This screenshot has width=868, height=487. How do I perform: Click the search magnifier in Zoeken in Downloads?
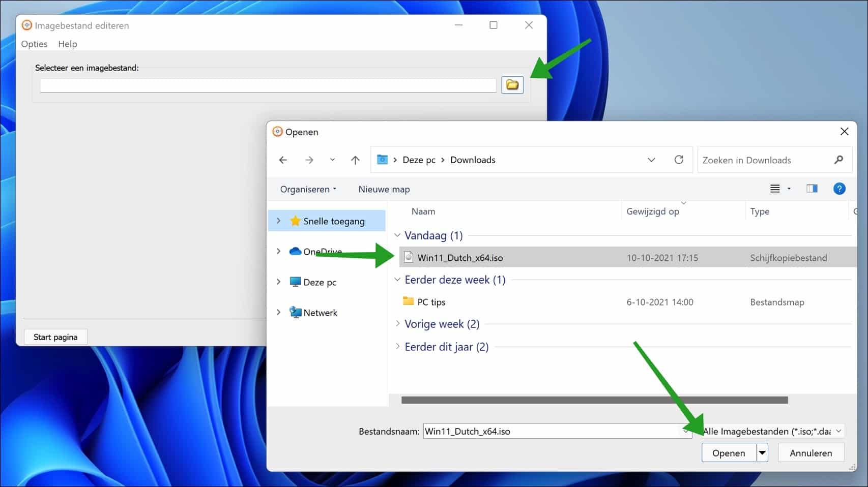838,160
